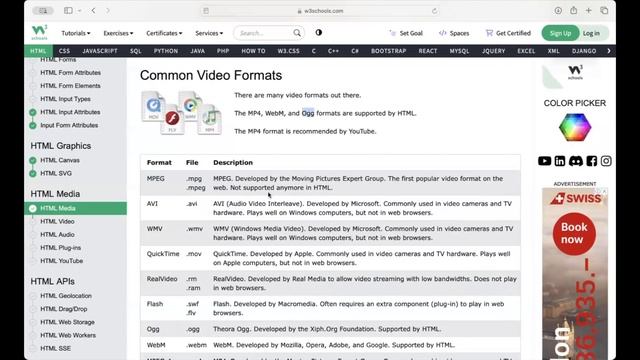Image resolution: width=640 pixels, height=360 pixels.
Task: Open HTML Audio in the sidebar
Action: coord(57,235)
